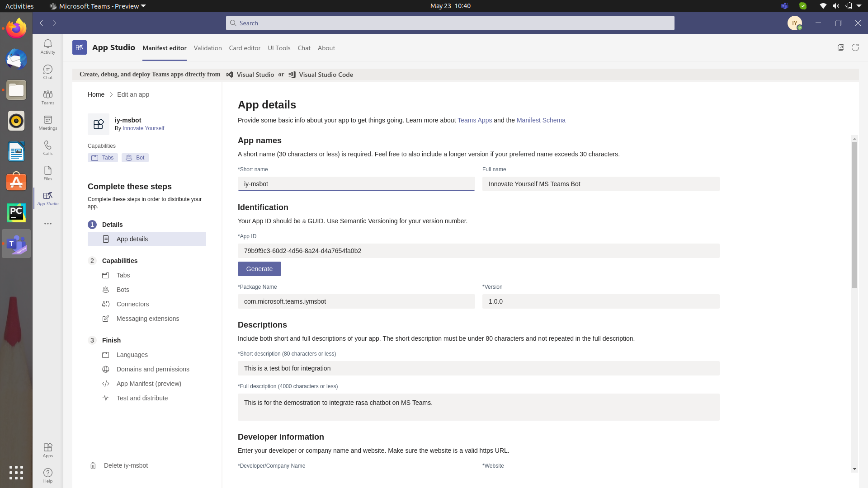Select the App Studio sidebar icon
The height and width of the screenshot is (488, 868).
point(47,198)
